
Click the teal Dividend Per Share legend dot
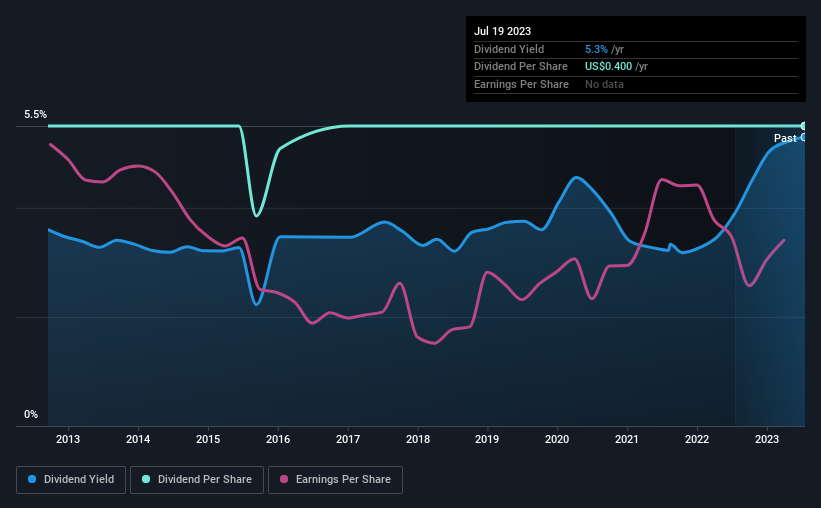tap(146, 479)
